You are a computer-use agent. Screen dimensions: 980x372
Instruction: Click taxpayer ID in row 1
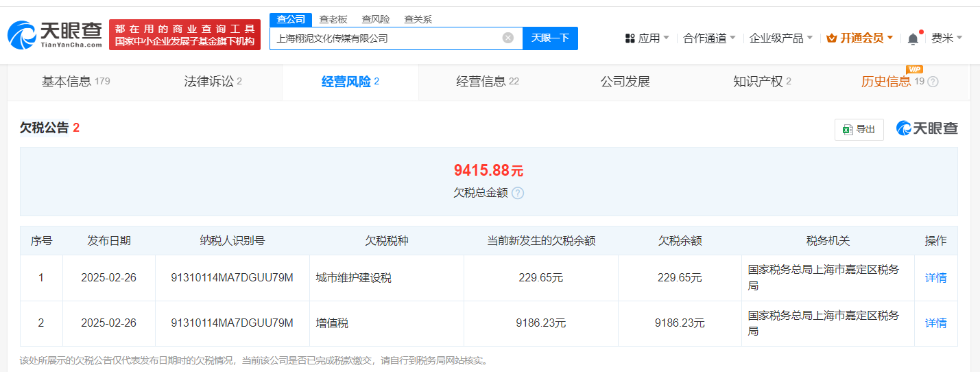pyautogui.click(x=232, y=278)
